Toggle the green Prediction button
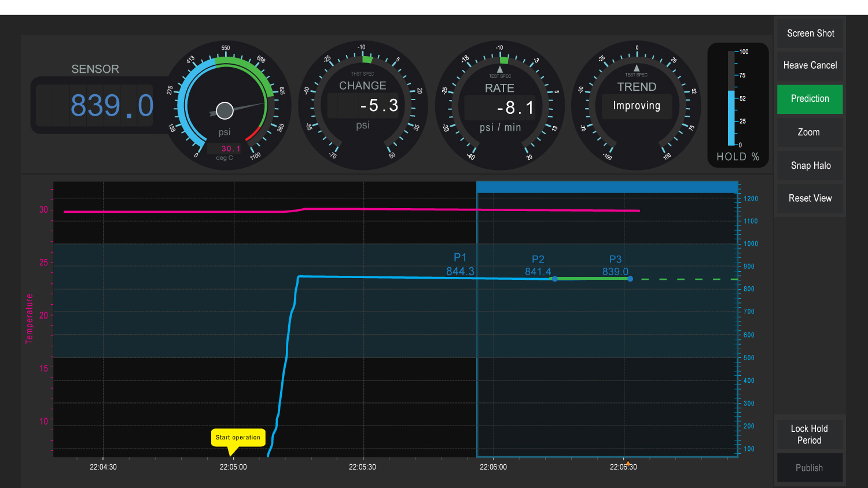868x488 pixels. click(x=810, y=99)
